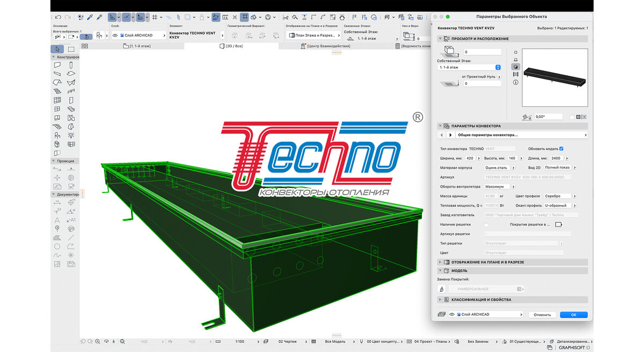Toggle Наличие решетки checkbox
The width and height of the screenshot is (644, 352).
point(486,224)
